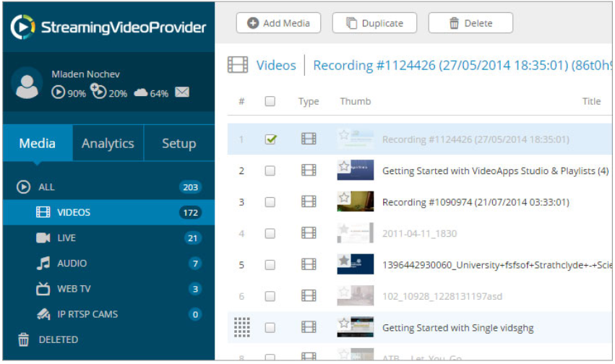Viewport: 615px width, 364px height.
Task: View the 64% cloud storage icon
Action: click(x=141, y=93)
